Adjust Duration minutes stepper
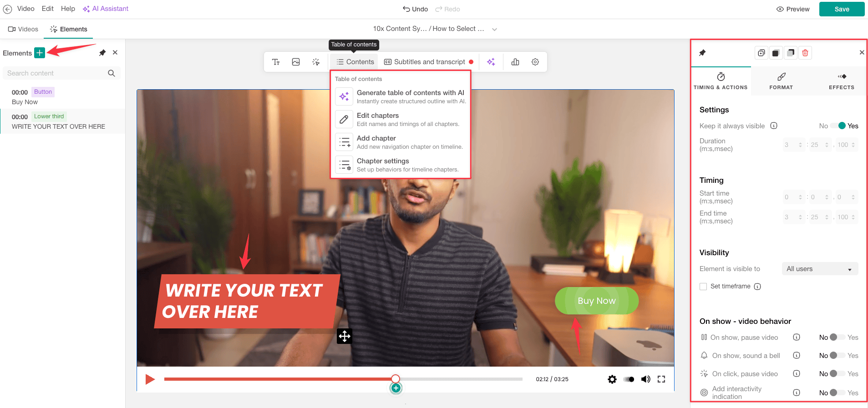Viewport: 868px width, 408px height. tap(800, 145)
